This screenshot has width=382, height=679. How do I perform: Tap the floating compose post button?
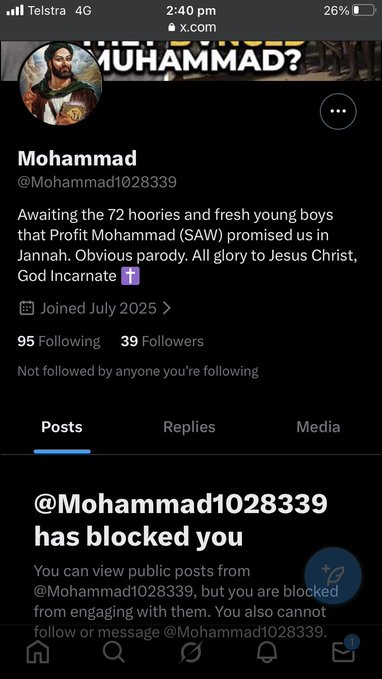333,576
